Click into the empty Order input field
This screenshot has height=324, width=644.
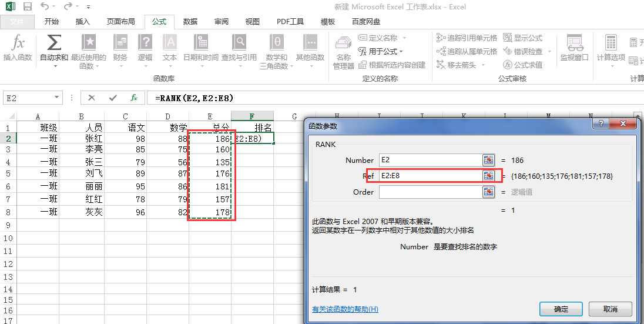point(430,192)
